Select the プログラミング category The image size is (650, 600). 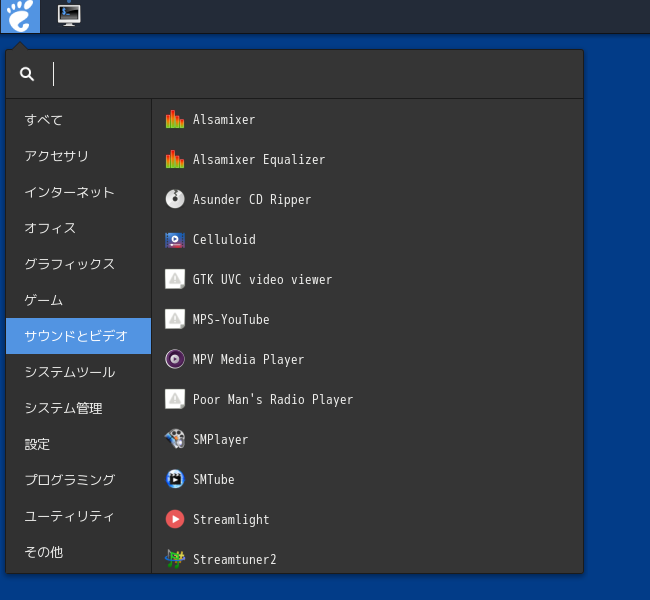(79, 480)
